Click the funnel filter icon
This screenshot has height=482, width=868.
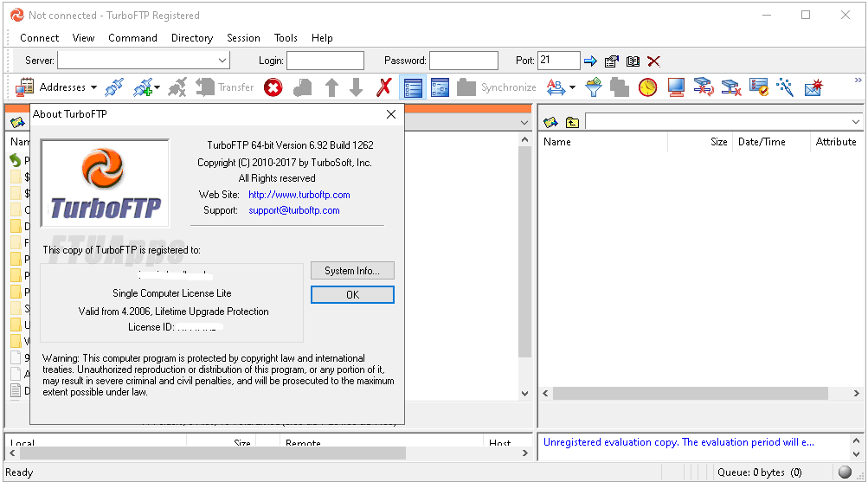(594, 87)
